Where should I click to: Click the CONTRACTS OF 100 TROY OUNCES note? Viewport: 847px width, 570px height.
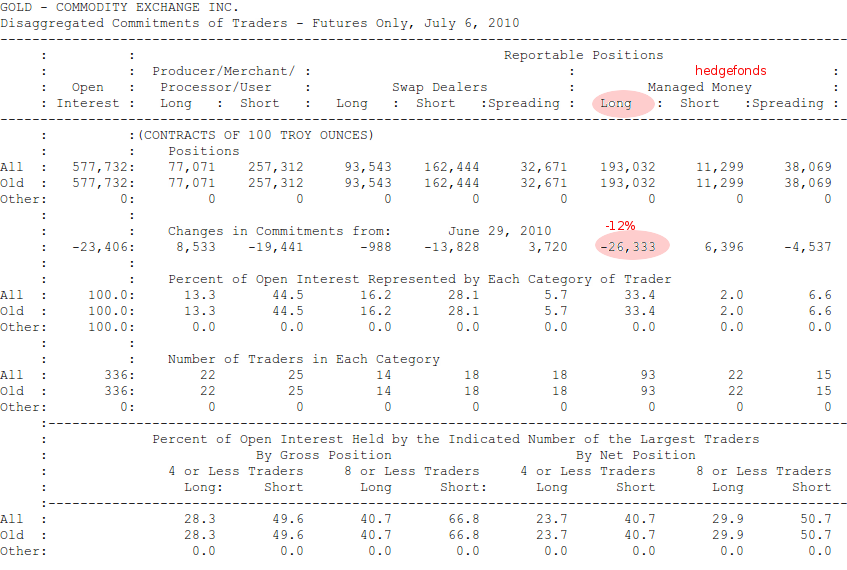(255, 135)
